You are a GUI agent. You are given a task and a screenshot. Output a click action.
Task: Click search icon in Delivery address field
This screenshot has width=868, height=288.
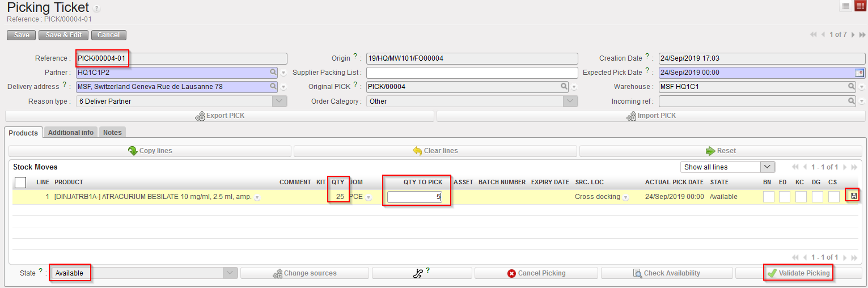[273, 87]
